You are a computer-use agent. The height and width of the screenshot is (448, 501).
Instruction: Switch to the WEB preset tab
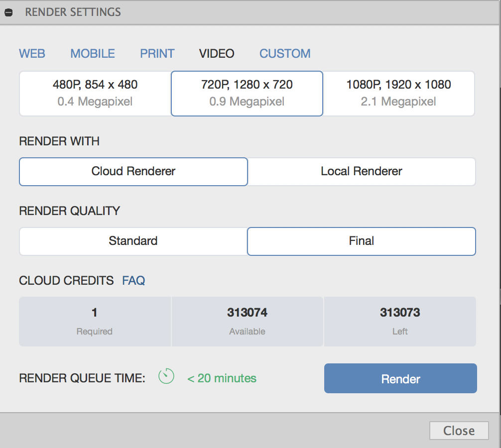click(x=32, y=54)
